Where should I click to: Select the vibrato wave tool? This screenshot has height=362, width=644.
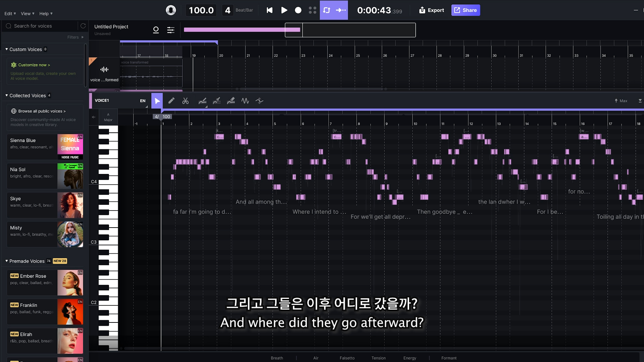click(x=245, y=101)
